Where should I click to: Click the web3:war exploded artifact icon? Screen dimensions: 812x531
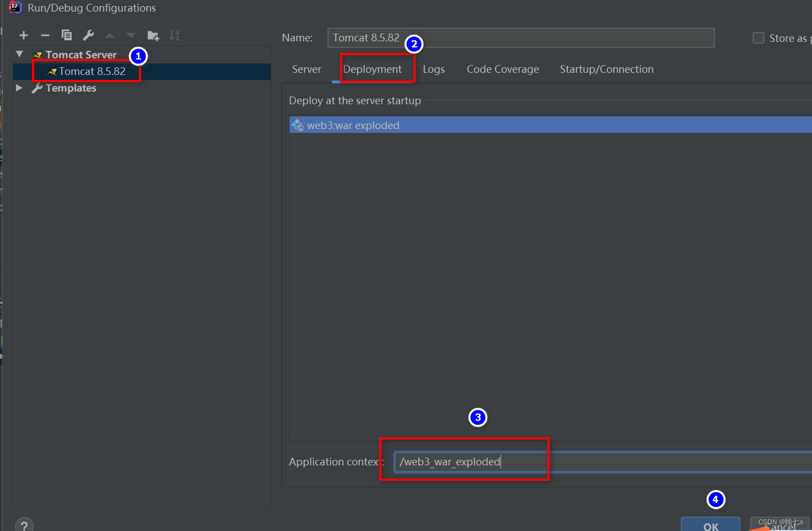pyautogui.click(x=298, y=125)
